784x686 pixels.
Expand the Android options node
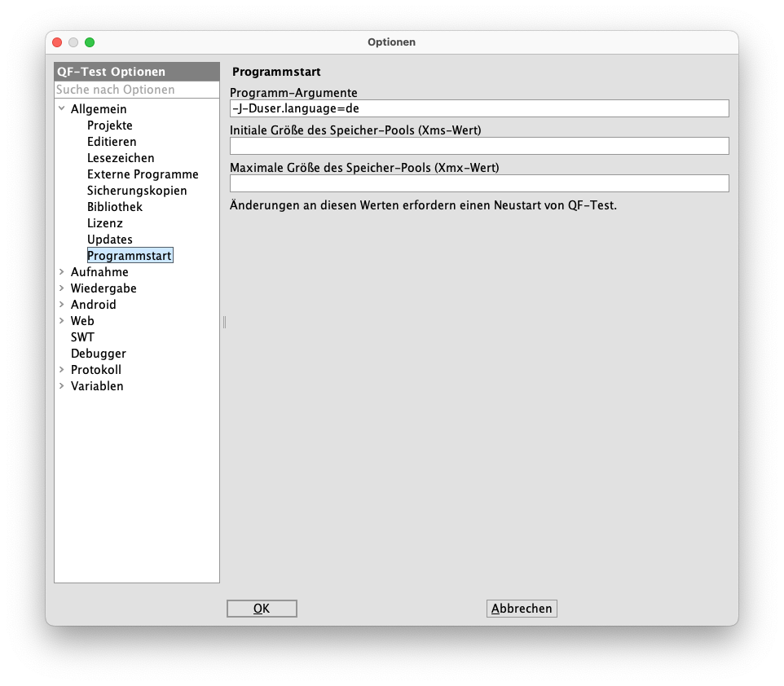point(62,305)
